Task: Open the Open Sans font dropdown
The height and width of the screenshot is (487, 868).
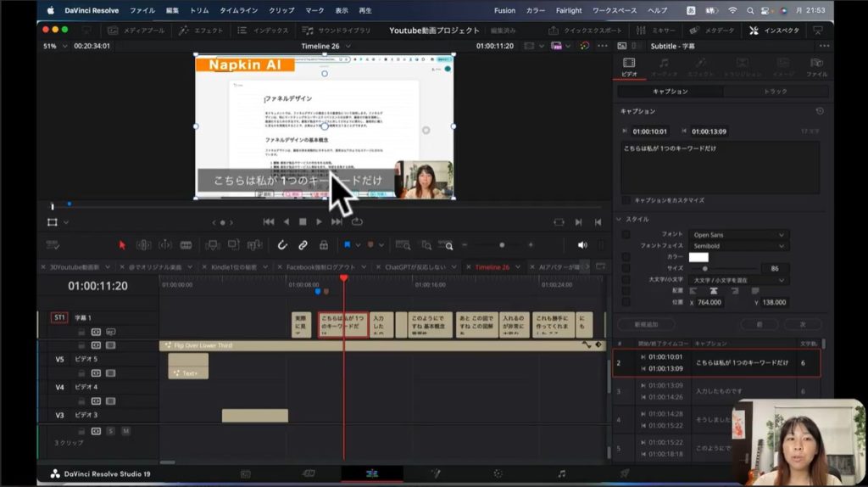Action: pyautogui.click(x=738, y=234)
